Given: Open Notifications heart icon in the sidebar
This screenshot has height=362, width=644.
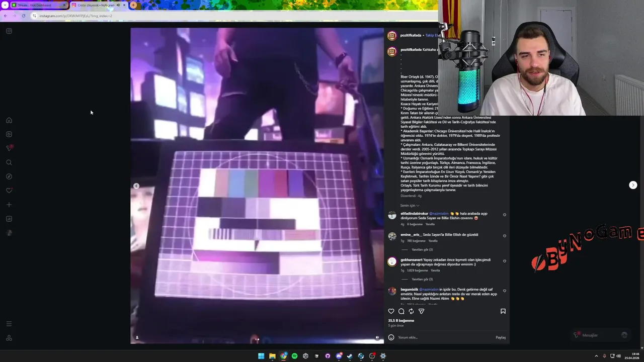Looking at the screenshot, I should 9,191.
